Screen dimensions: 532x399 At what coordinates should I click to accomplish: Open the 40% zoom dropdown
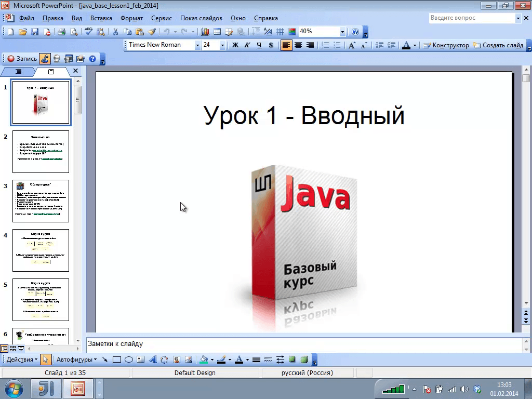click(x=342, y=32)
